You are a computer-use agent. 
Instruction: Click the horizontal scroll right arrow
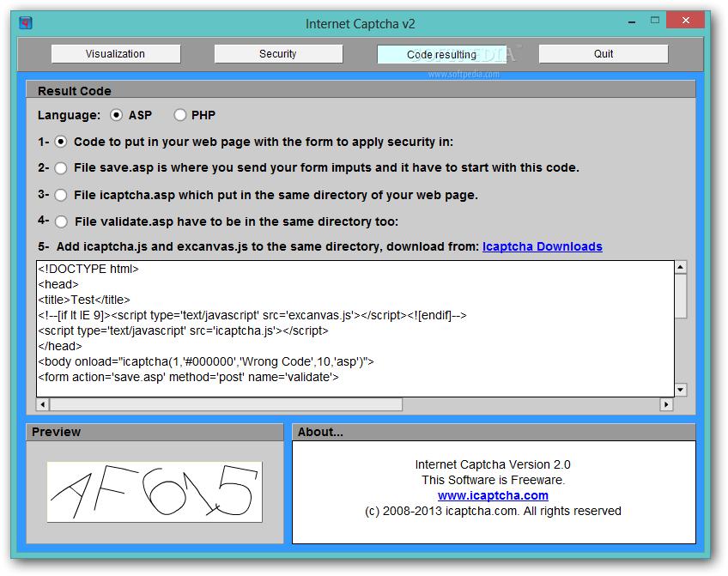coord(667,404)
